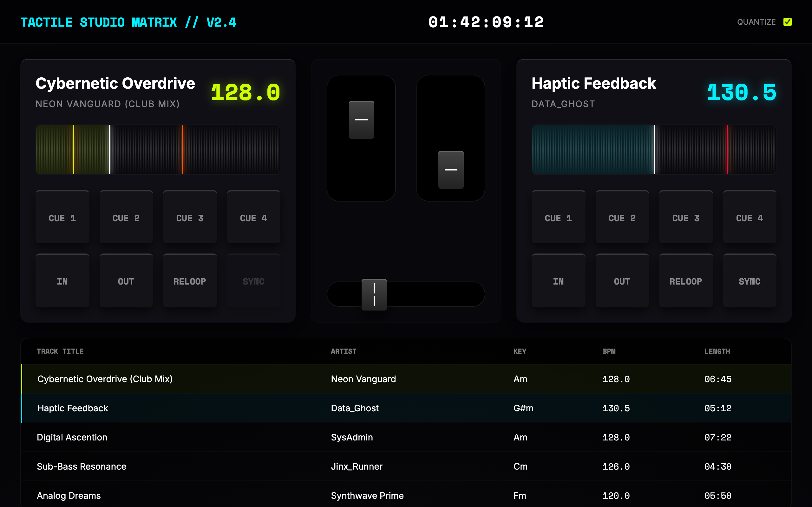
Task: Sort library by BPM column header
Action: (609, 351)
